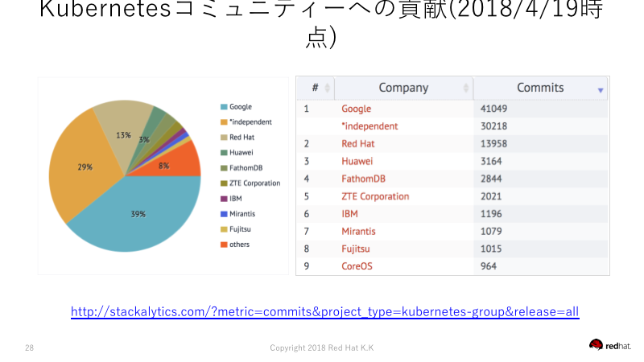Click the Fujitsu legend color swatch
The width and height of the screenshot is (644, 362).
point(224,229)
